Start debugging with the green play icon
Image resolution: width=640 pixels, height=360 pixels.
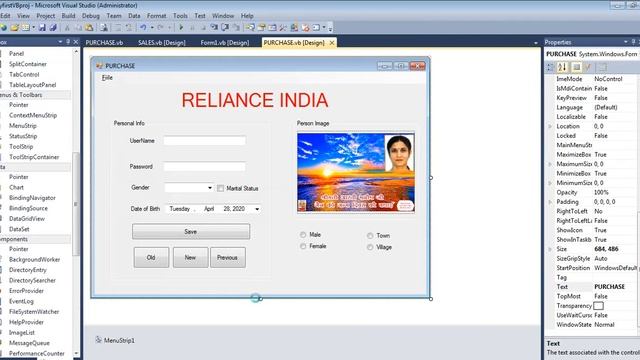click(181, 28)
